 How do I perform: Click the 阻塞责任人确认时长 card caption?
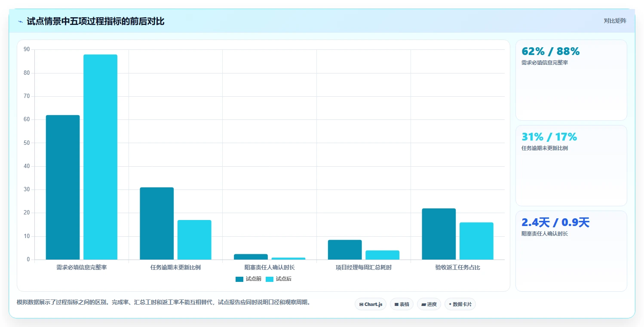tap(545, 234)
